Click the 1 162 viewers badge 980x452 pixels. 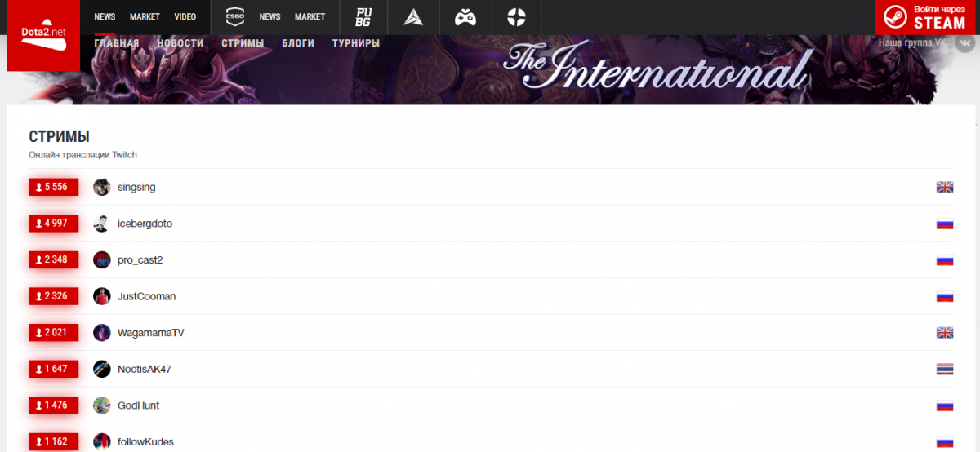pos(54,441)
